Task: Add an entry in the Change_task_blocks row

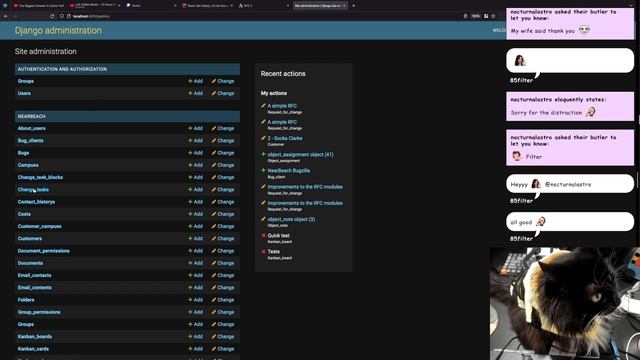Action: point(196,178)
